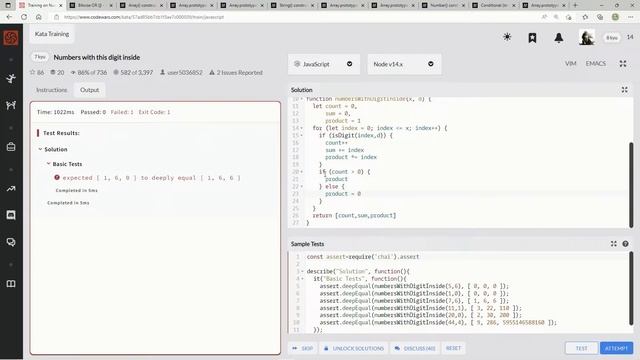Image resolution: width=640 pixels, height=360 pixels.
Task: Click the browser refresh icon
Action: click(24, 17)
